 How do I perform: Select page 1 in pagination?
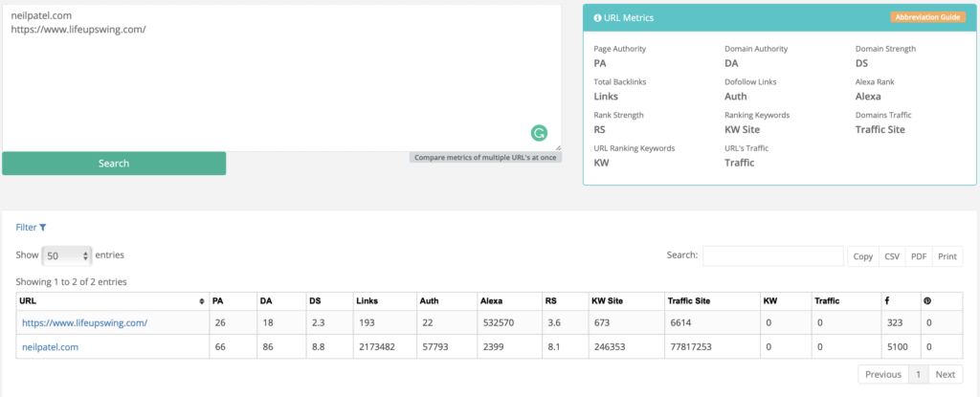pyautogui.click(x=918, y=374)
